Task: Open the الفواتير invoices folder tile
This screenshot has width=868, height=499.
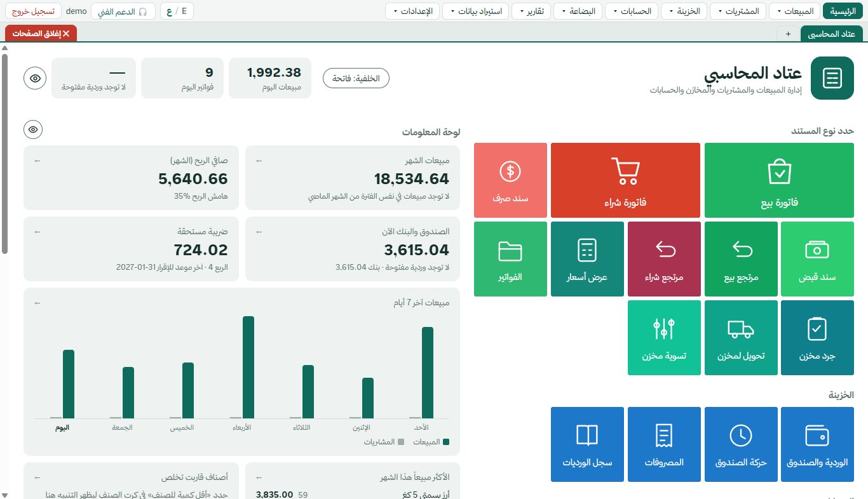Action: point(510,259)
